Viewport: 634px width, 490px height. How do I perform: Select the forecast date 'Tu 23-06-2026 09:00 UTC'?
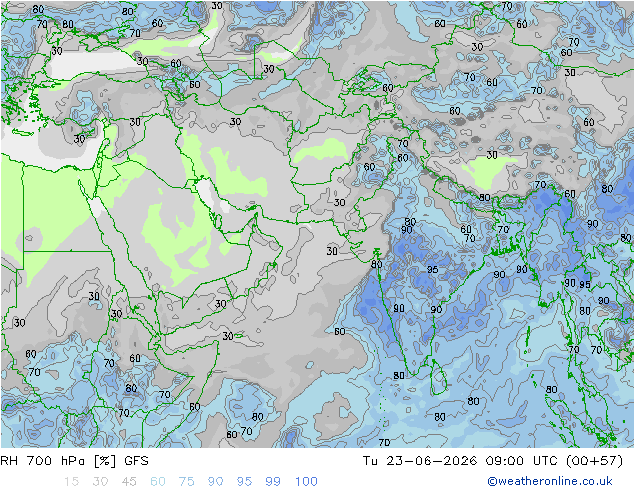pos(460,461)
